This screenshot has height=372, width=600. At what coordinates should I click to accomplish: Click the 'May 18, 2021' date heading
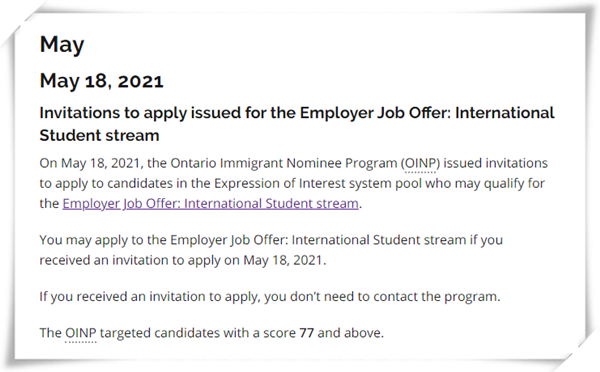[x=102, y=81]
